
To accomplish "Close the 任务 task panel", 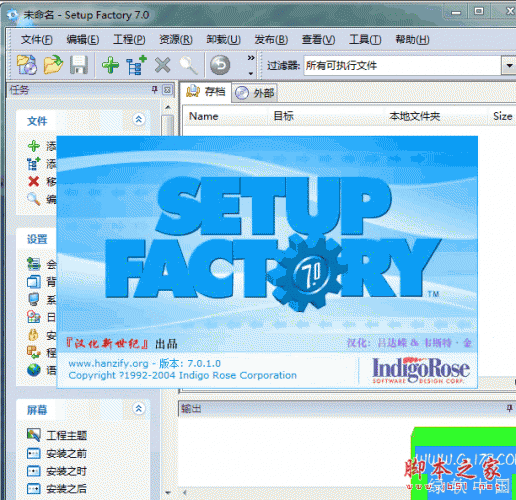I will [167, 90].
